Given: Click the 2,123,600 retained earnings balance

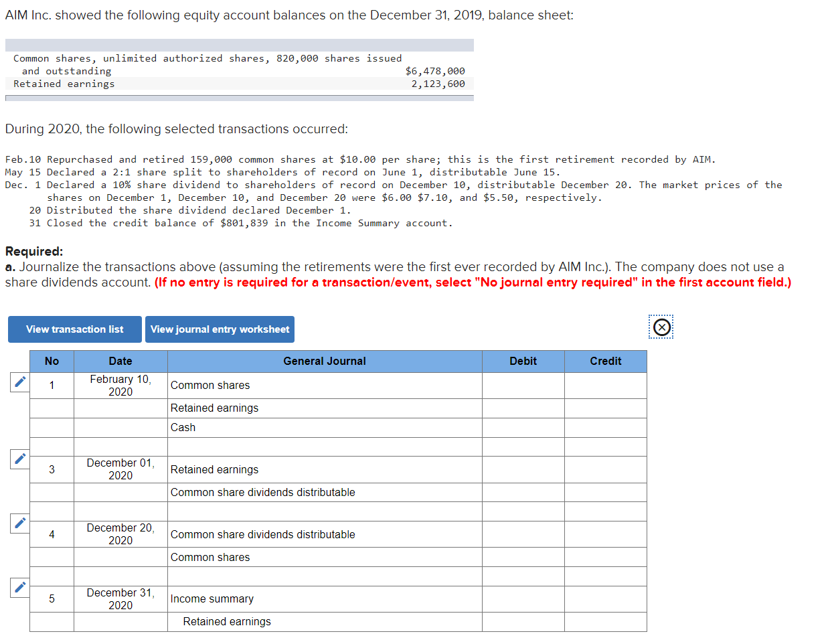Looking at the screenshot, I should pyautogui.click(x=438, y=84).
